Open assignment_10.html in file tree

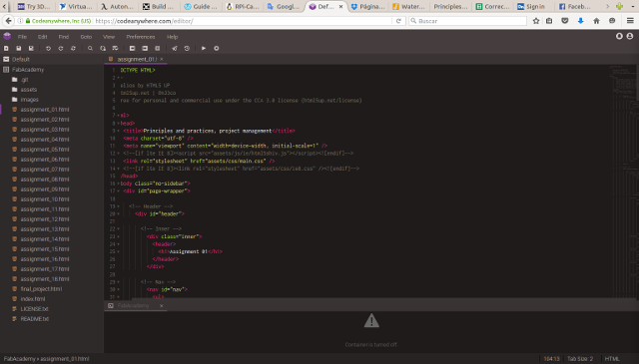click(x=45, y=199)
